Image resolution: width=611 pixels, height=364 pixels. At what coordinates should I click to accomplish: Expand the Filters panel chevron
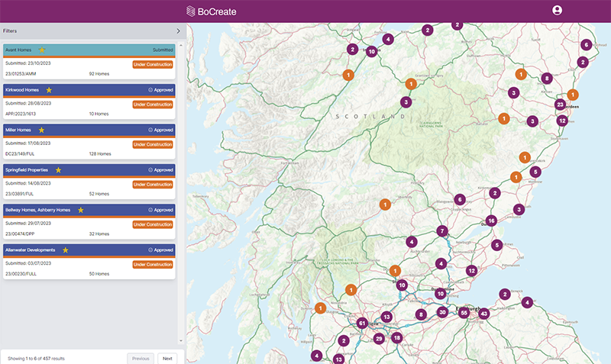pos(178,31)
